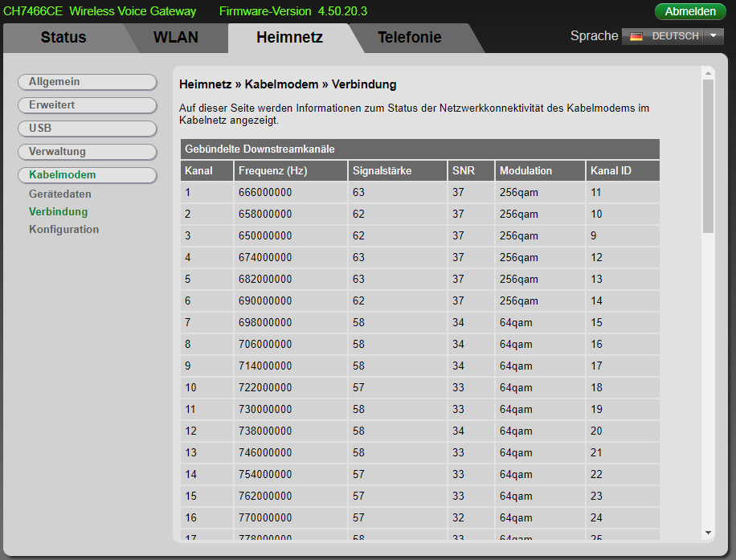Click the scrollbar up arrow
The width and height of the screenshot is (736, 560).
click(709, 73)
